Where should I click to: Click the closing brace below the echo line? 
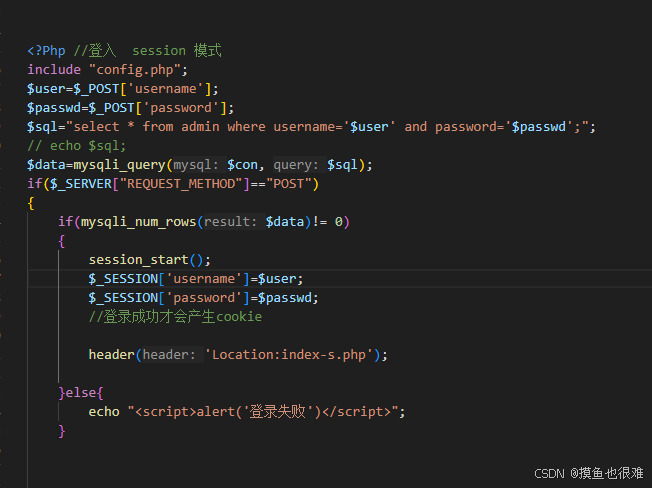[x=62, y=431]
